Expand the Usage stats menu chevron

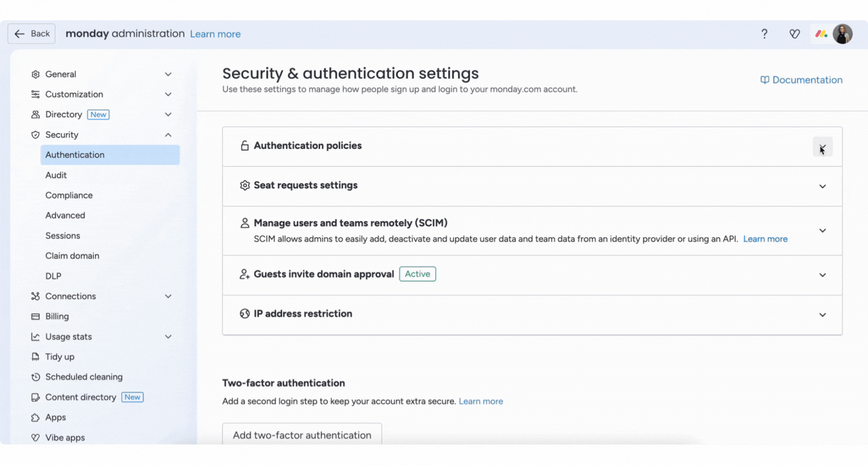(x=168, y=337)
